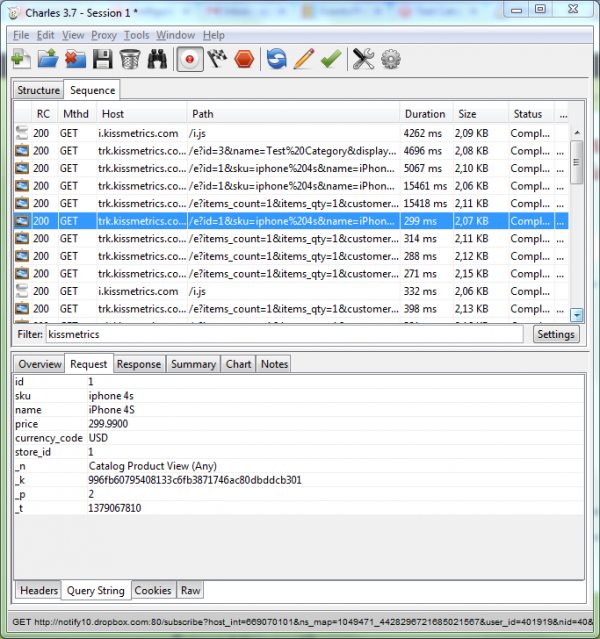The height and width of the screenshot is (639, 600).
Task: Repeat the selected request with blue refresh icon
Action: click(x=277, y=59)
